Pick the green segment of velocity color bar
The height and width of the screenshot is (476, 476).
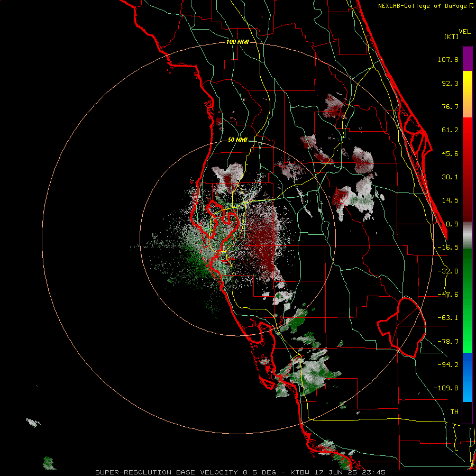467,301
